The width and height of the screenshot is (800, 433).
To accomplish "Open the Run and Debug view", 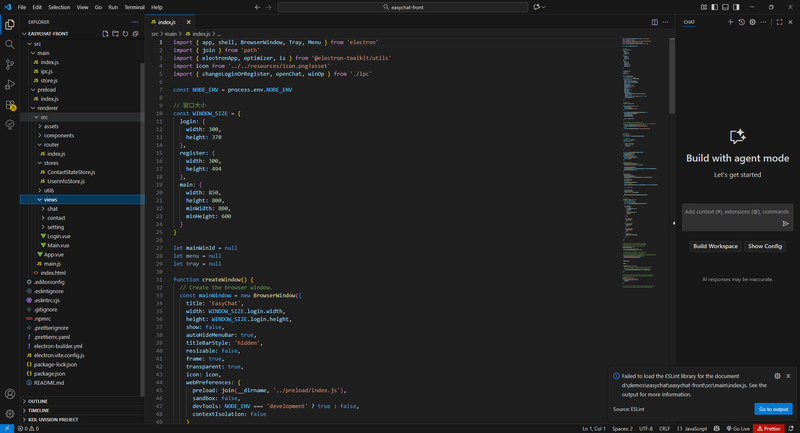I will [10, 84].
